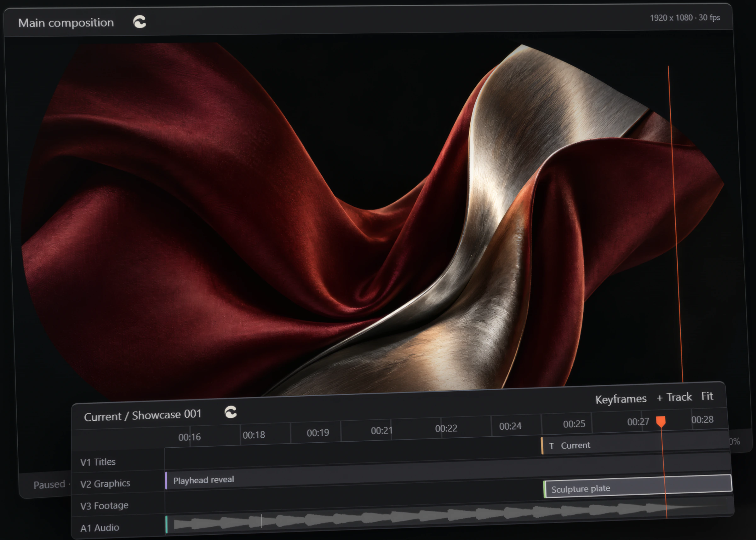Add a new track with + Track

click(x=674, y=397)
